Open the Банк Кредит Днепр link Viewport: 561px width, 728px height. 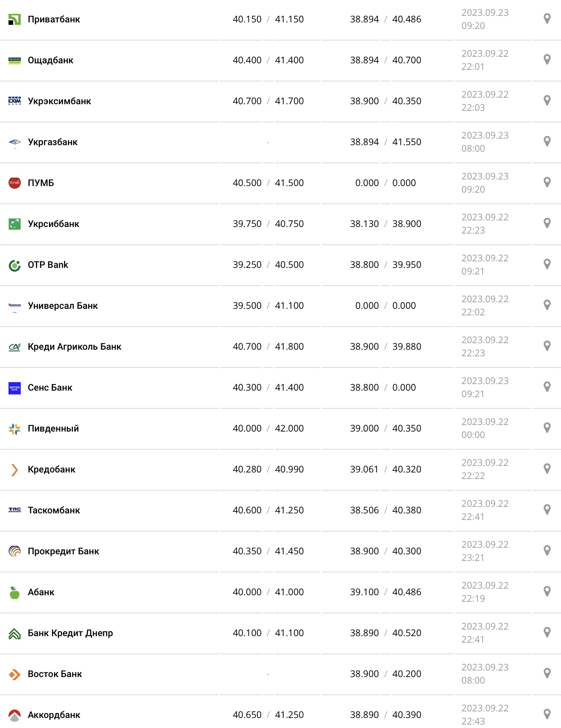[70, 633]
